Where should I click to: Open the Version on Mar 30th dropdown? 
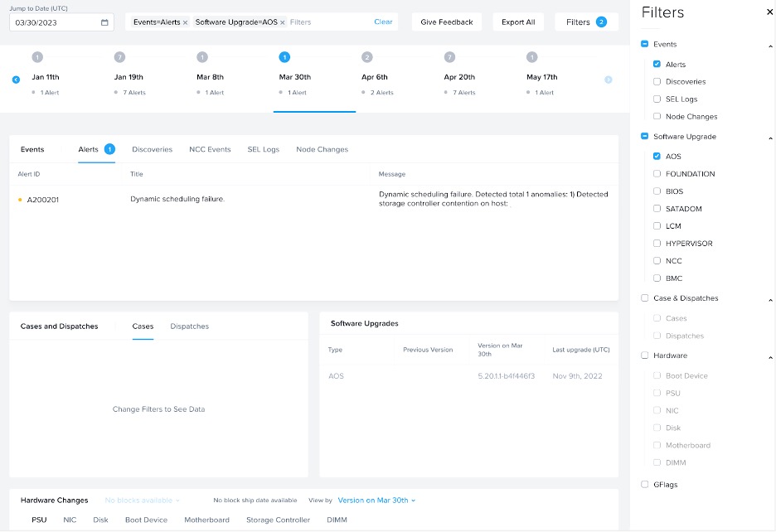(376, 501)
